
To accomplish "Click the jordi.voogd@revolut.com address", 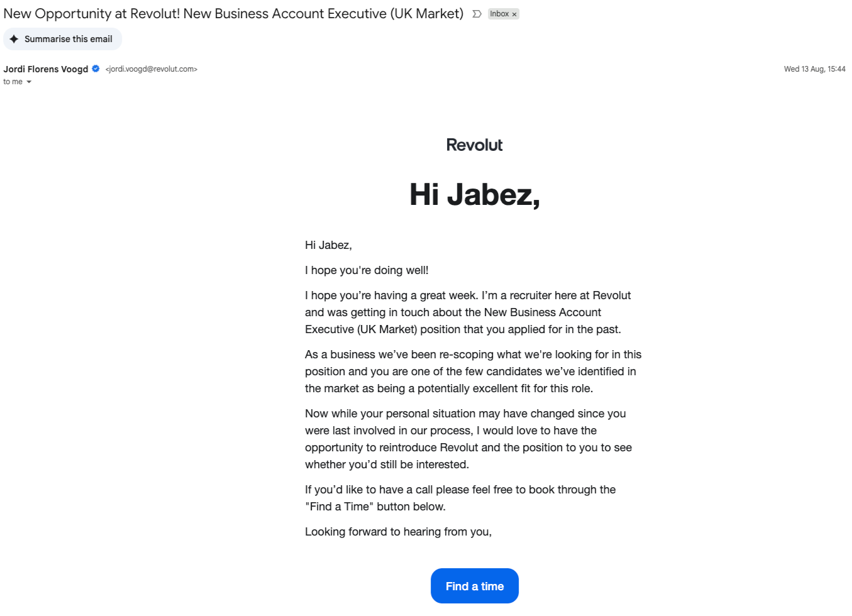I will pyautogui.click(x=152, y=69).
